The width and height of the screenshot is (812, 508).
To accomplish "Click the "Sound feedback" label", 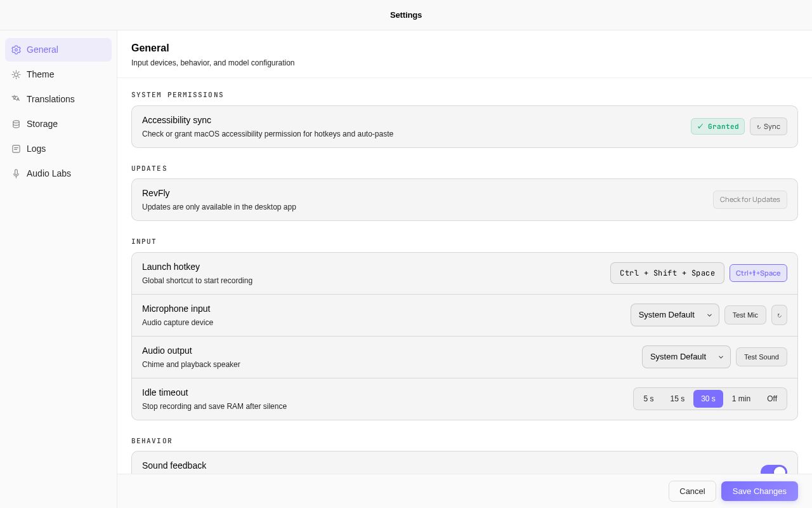I will click(174, 465).
